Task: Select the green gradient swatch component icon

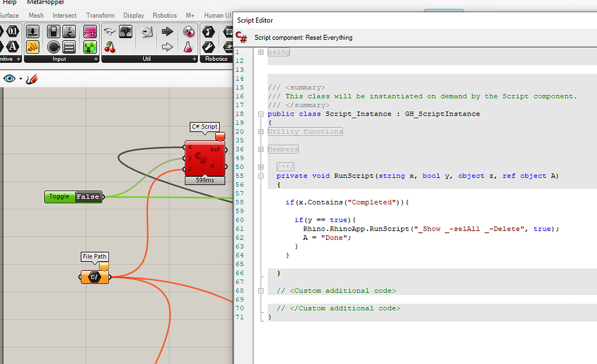Action: [x=90, y=47]
